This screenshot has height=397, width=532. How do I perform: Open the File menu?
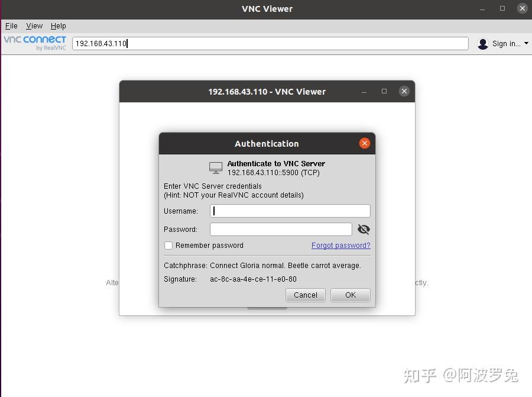11,25
